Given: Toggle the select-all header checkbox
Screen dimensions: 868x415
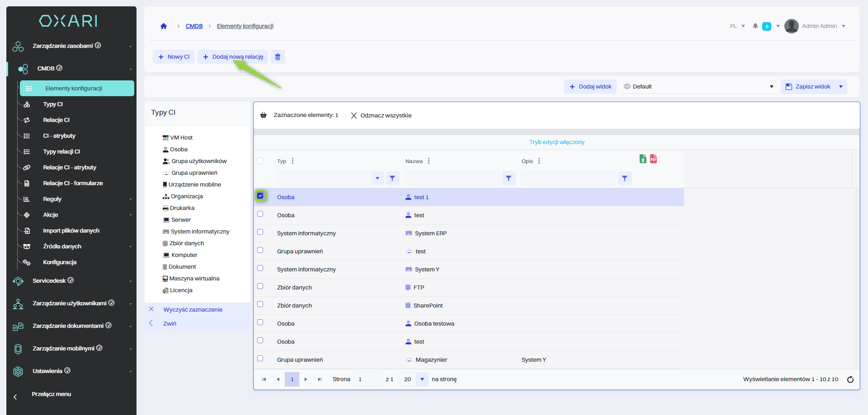Looking at the screenshot, I should click(x=260, y=161).
